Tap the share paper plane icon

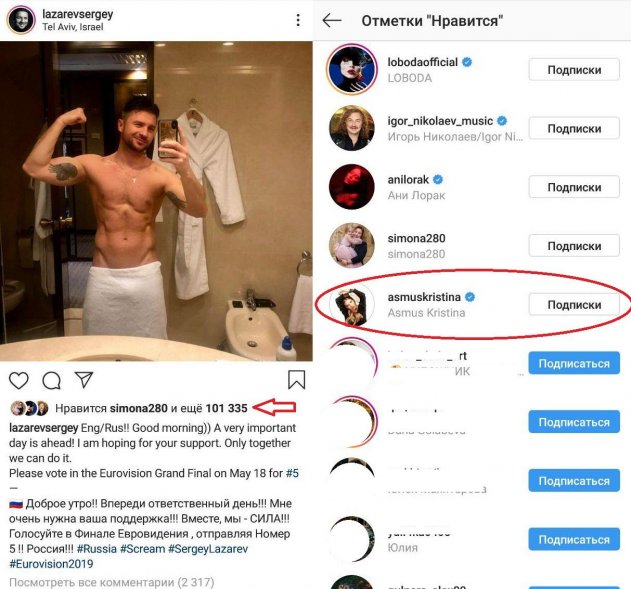coord(84,380)
